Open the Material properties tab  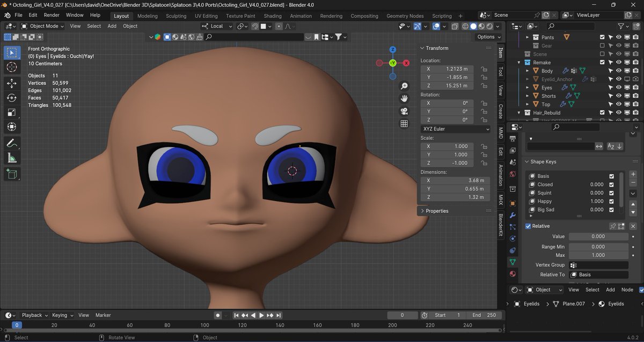513,274
